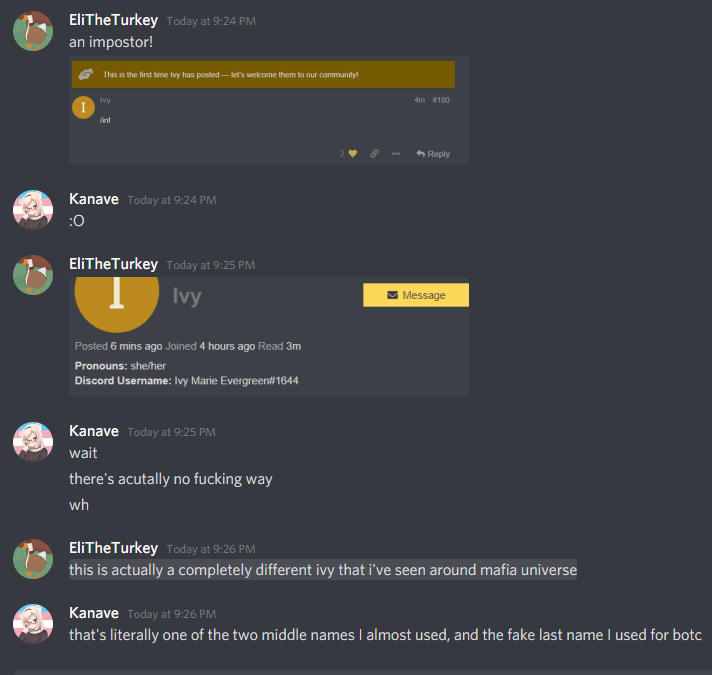Image resolution: width=712 pixels, height=675 pixels.
Task: Click the handshake welcome icon in the yellow banner
Action: click(85, 74)
